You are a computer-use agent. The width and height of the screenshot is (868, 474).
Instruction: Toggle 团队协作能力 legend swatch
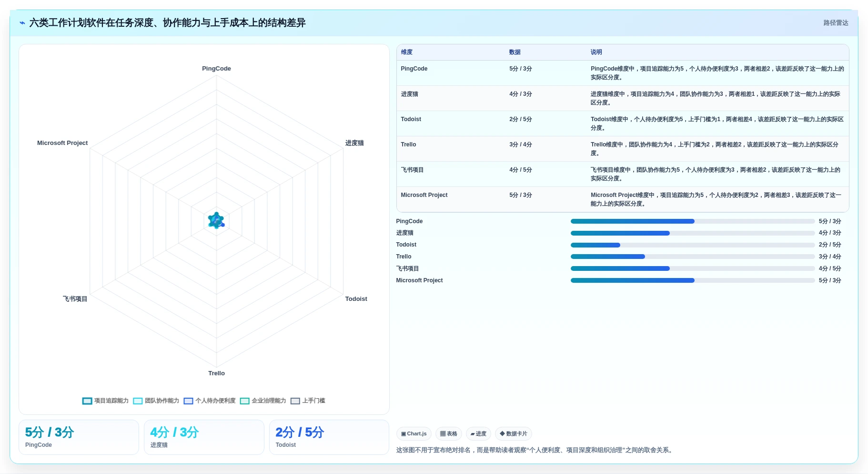138,401
